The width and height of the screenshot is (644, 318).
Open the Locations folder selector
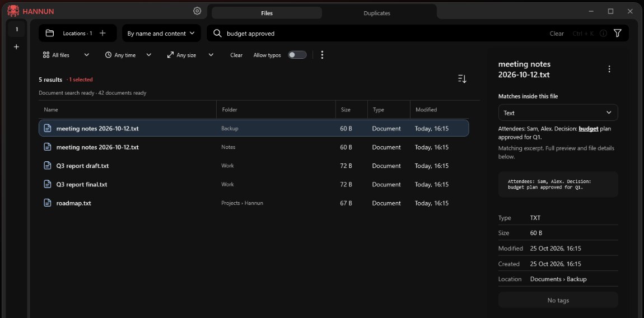[69, 33]
